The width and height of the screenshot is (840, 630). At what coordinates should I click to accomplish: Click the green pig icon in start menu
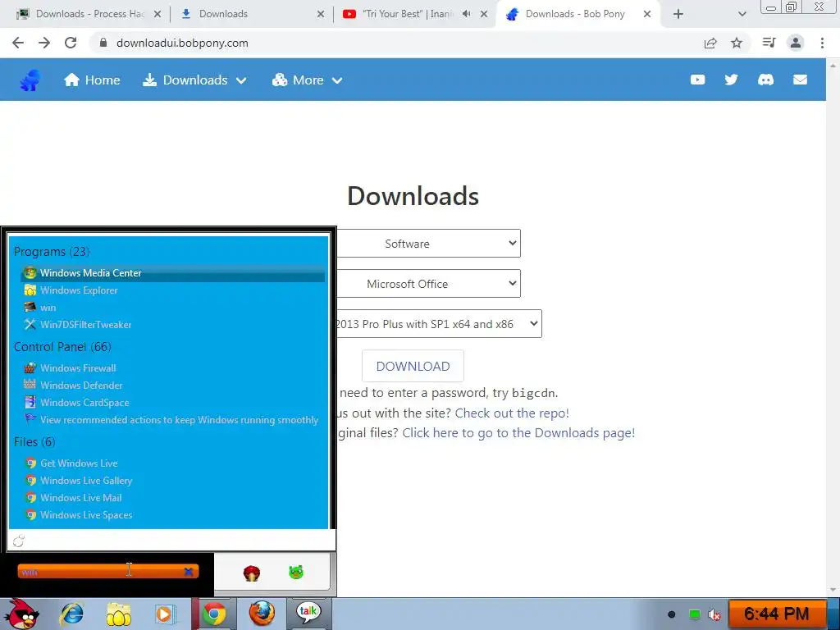(x=295, y=572)
